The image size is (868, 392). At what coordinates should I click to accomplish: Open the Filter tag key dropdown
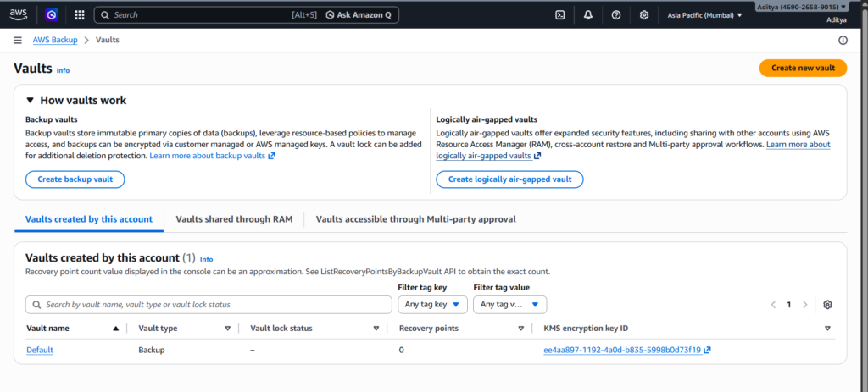432,305
